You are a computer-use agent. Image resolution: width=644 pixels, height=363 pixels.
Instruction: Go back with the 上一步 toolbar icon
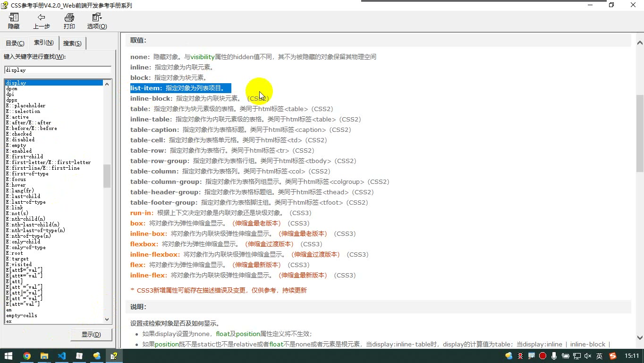[42, 21]
